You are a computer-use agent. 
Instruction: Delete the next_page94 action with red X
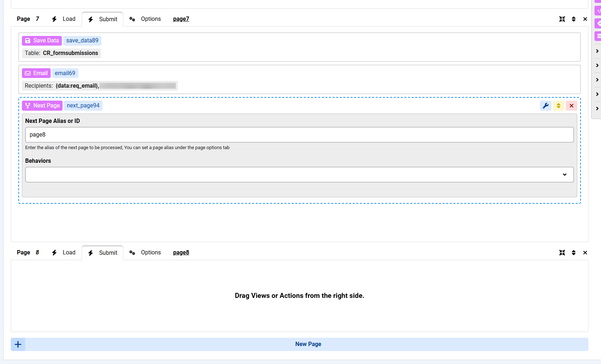pos(571,105)
